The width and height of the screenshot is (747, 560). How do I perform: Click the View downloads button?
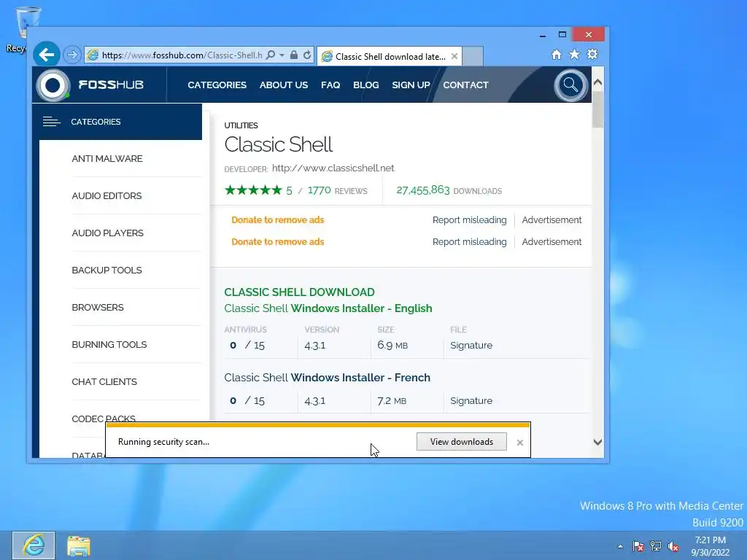pyautogui.click(x=461, y=441)
